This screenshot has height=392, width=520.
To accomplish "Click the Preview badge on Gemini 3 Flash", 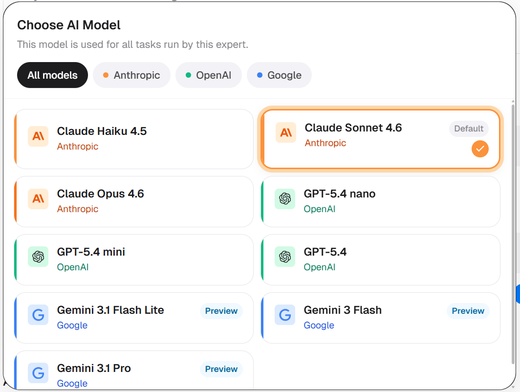I will point(468,311).
